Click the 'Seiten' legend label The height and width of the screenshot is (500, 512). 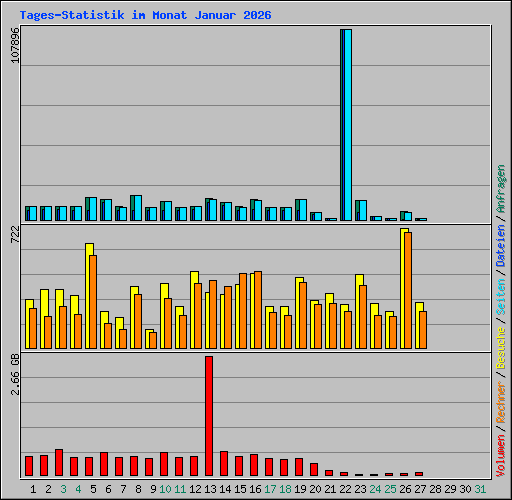(x=500, y=297)
